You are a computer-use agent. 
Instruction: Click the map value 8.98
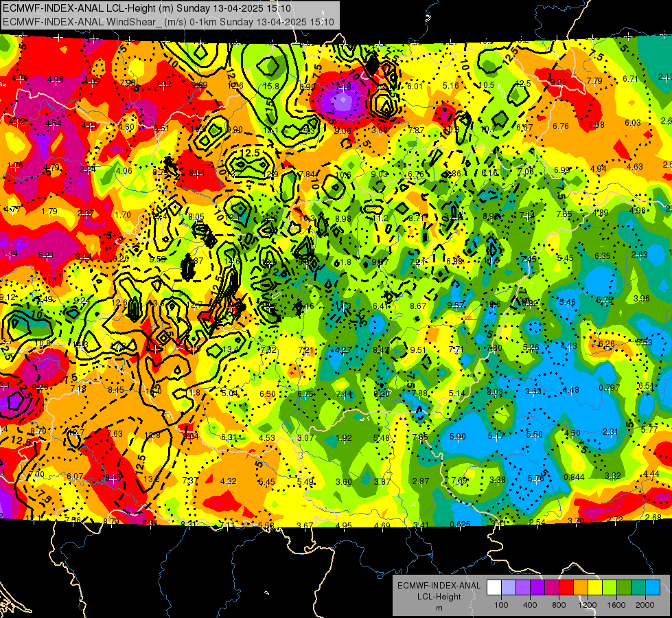[343, 218]
